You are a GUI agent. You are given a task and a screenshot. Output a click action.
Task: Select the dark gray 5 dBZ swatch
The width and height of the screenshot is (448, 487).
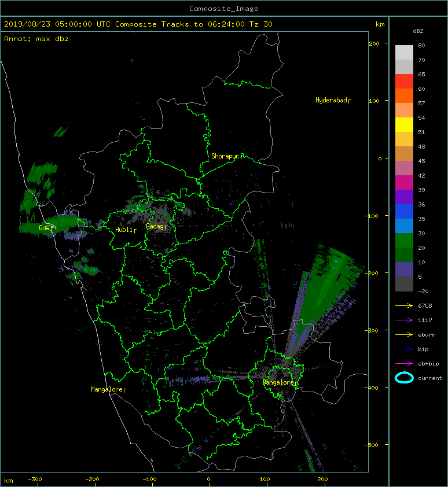point(404,284)
